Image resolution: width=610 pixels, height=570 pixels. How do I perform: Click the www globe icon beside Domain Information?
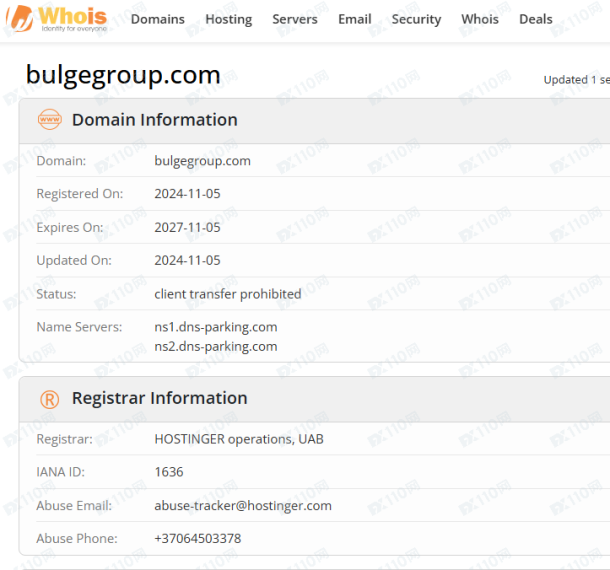tap(50, 119)
